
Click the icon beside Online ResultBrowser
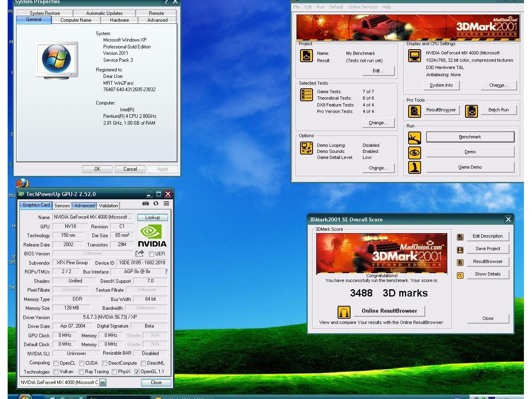coord(344,312)
